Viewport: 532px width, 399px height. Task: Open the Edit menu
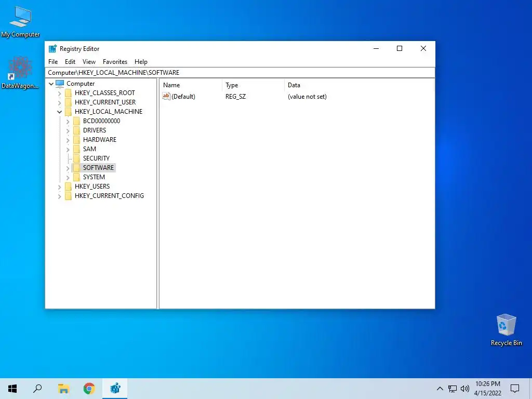(x=70, y=62)
